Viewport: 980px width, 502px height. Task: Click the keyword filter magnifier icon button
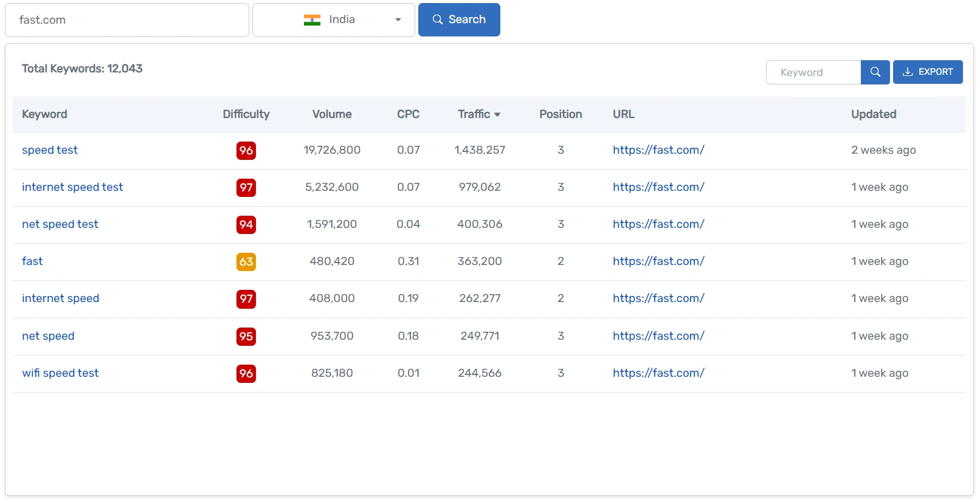click(875, 72)
